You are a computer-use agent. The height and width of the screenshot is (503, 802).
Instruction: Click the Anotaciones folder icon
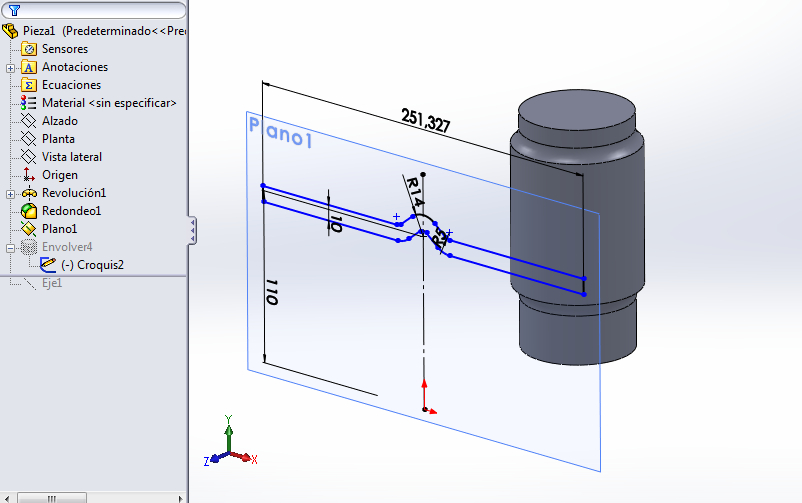(29, 67)
